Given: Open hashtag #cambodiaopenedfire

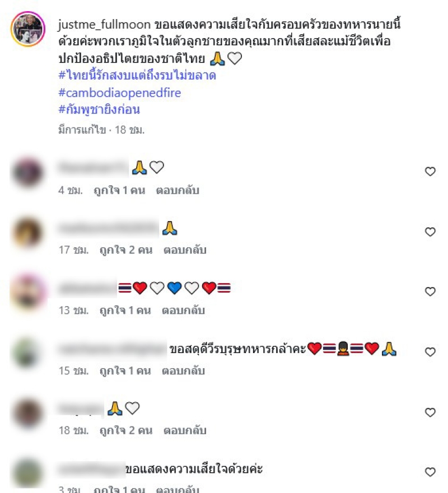Looking at the screenshot, I should point(119,93).
